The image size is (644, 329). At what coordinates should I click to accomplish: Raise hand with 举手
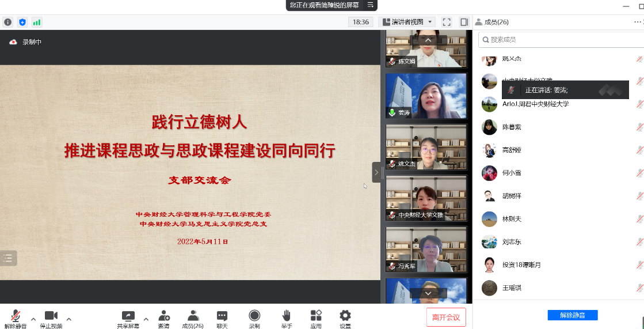[x=287, y=318]
